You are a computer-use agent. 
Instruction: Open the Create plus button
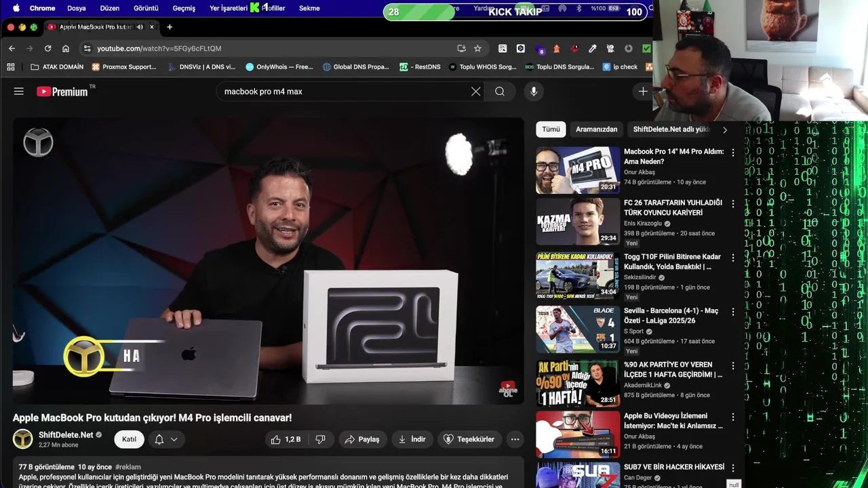[642, 91]
